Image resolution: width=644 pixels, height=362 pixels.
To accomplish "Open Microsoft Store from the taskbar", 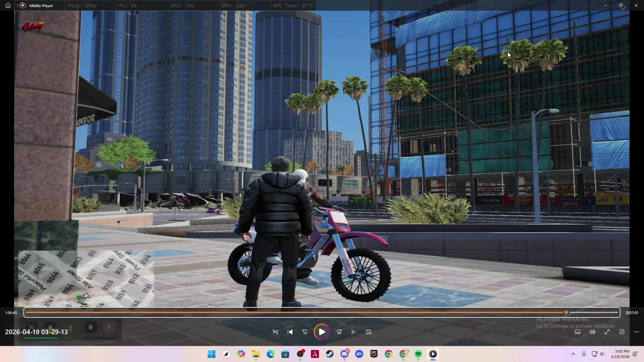I will click(x=285, y=354).
